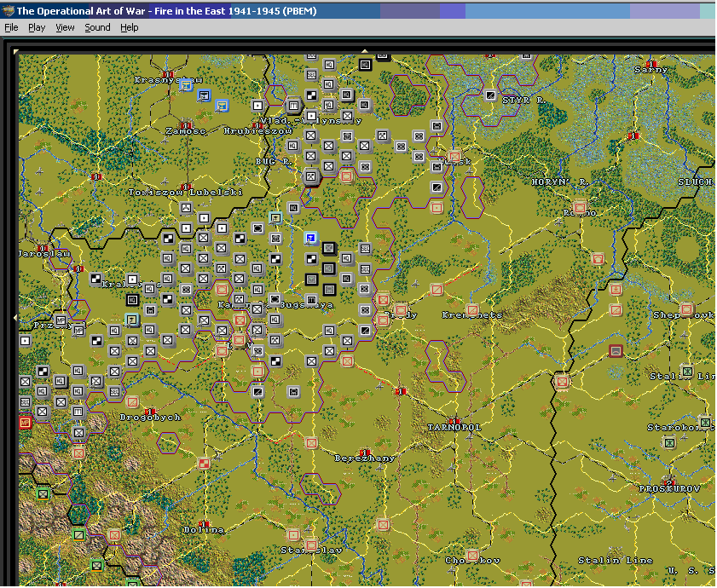The height and width of the screenshot is (588, 717).
Task: Click the map scroll-up arrow at top edge
Action: pyautogui.click(x=364, y=51)
